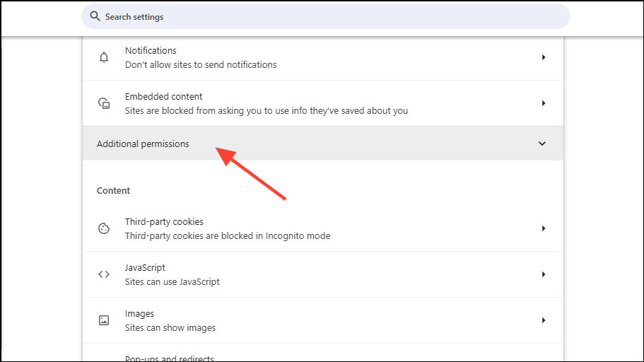Open the Embedded content title

point(163,97)
